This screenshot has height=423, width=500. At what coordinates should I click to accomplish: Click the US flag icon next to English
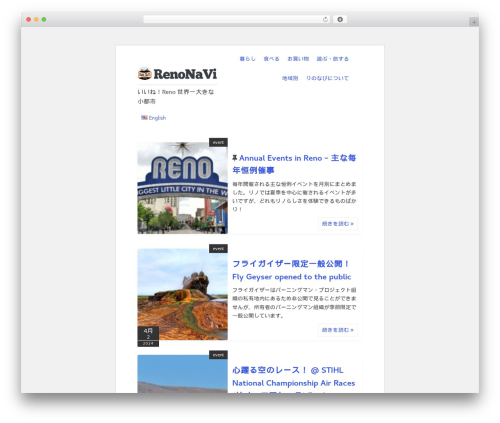(x=144, y=118)
